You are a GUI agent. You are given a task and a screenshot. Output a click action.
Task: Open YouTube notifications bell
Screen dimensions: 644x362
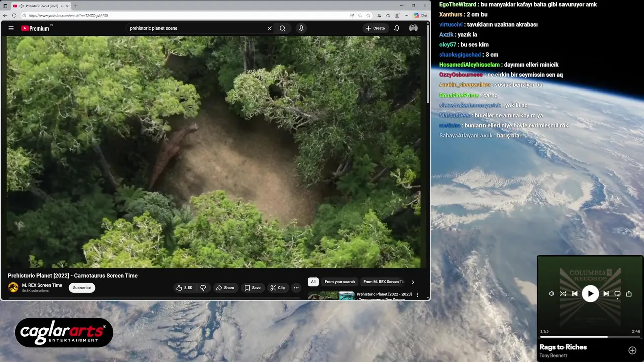pos(397,28)
